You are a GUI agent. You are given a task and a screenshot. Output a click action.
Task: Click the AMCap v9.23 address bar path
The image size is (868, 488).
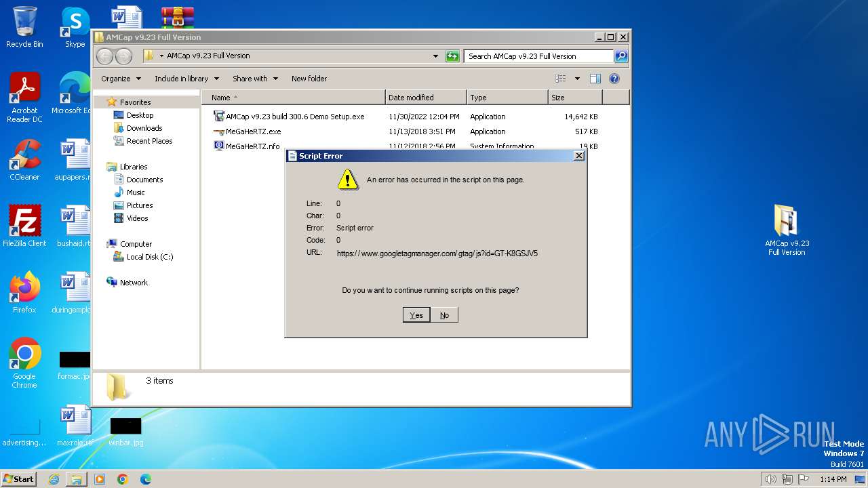(x=208, y=56)
